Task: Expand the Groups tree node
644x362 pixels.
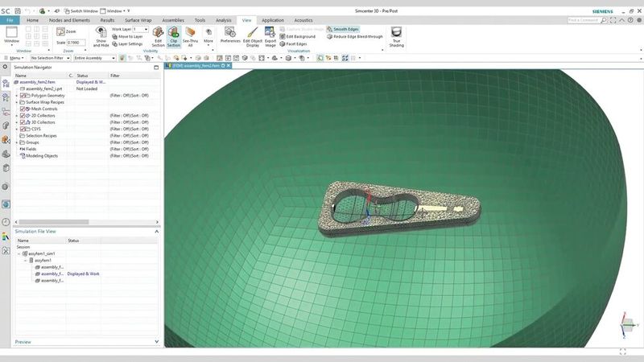Action: (x=17, y=142)
